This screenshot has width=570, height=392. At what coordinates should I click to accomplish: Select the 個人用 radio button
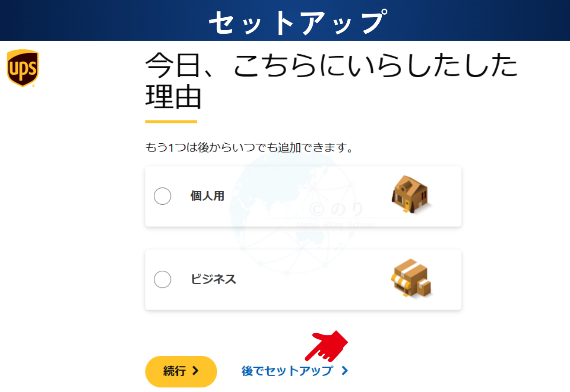162,196
